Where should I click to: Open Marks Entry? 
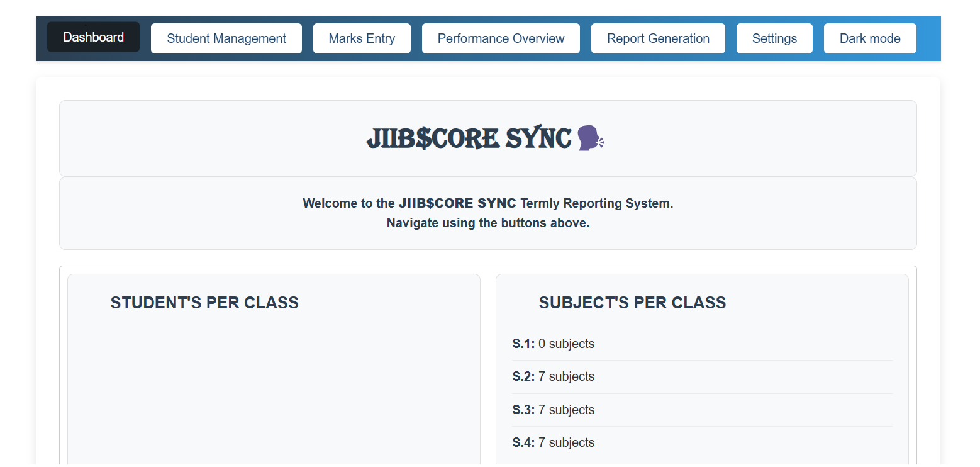pyautogui.click(x=362, y=38)
